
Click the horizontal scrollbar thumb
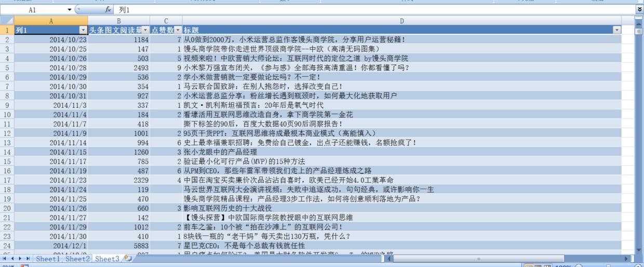(x=478, y=258)
